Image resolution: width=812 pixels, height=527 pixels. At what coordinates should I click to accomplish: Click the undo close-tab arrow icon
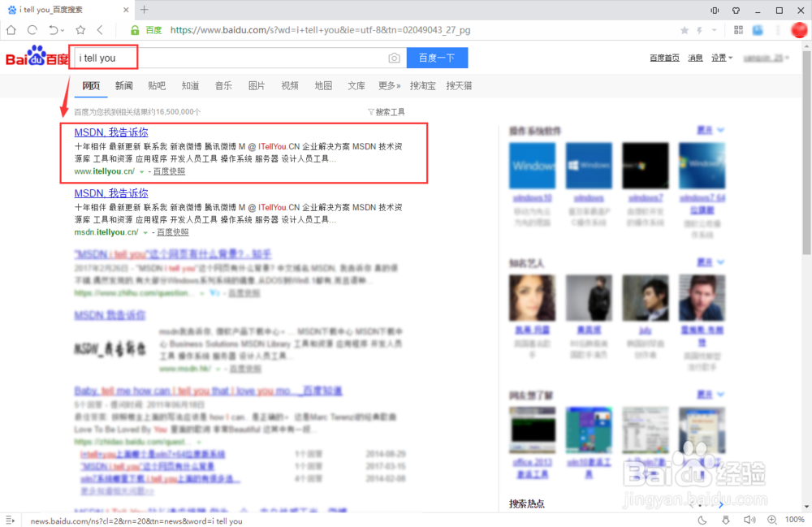click(x=54, y=30)
